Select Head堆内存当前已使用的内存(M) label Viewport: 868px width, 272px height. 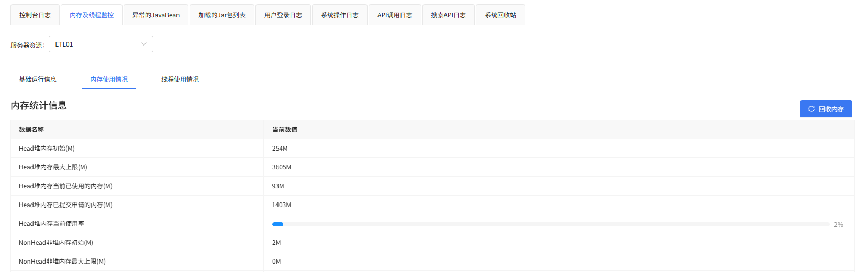(x=65, y=186)
